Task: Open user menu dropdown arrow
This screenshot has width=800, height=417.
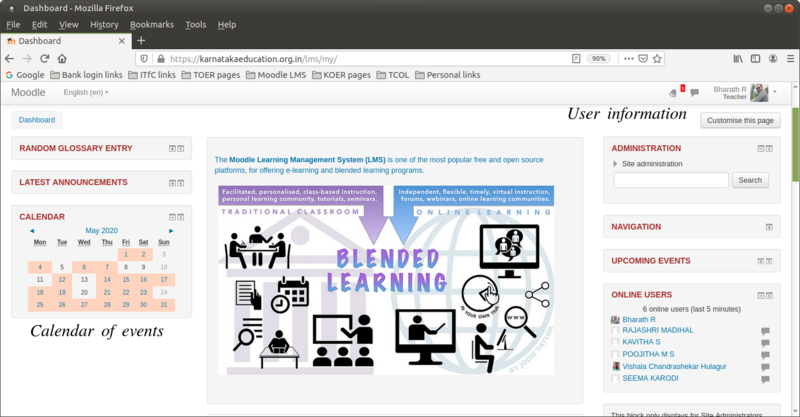Action: coord(775,92)
